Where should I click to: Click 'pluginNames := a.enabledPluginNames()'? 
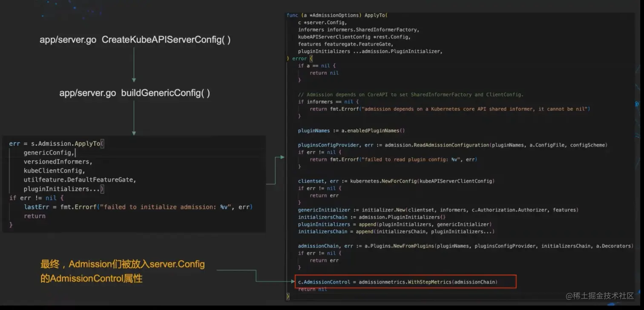tap(351, 130)
